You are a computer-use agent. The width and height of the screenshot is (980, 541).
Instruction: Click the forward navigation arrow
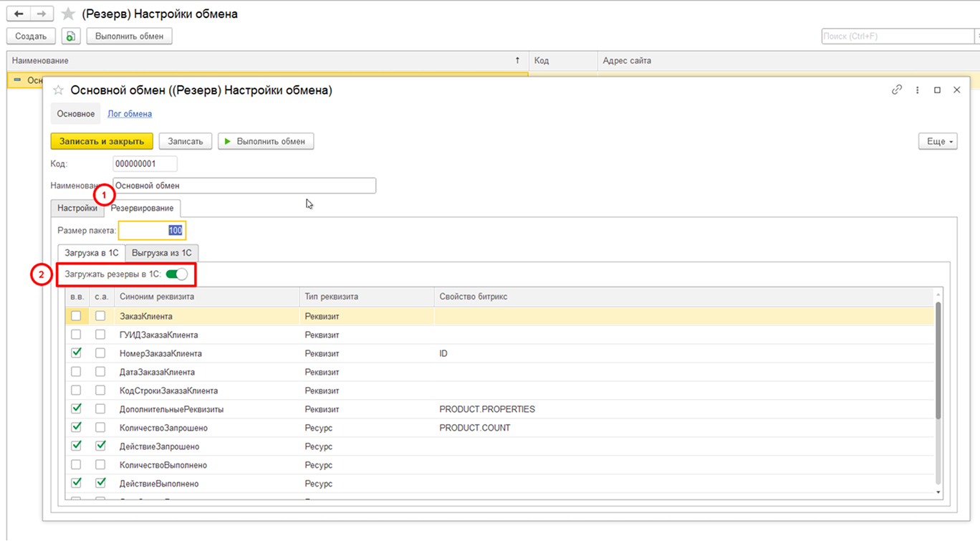(x=42, y=14)
